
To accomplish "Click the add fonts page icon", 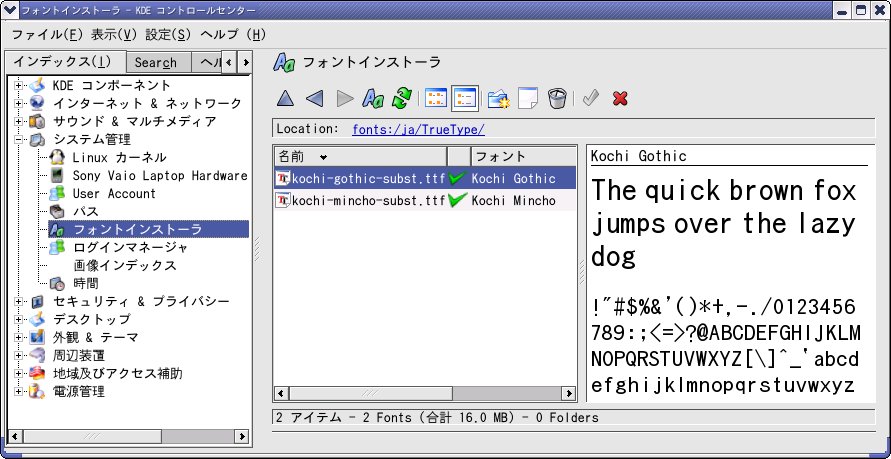I will [528, 99].
